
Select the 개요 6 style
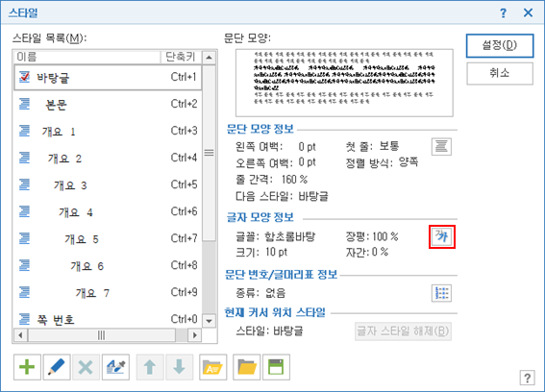[x=108, y=266]
